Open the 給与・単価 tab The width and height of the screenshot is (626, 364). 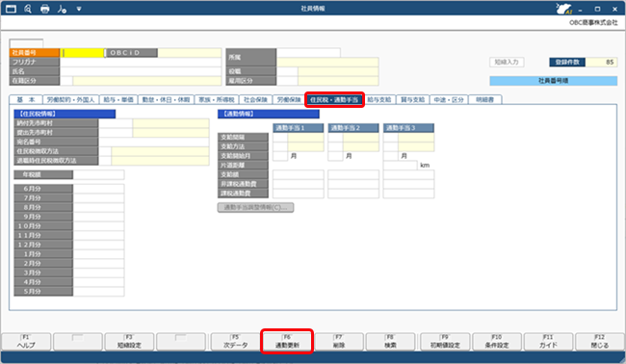[x=118, y=99]
